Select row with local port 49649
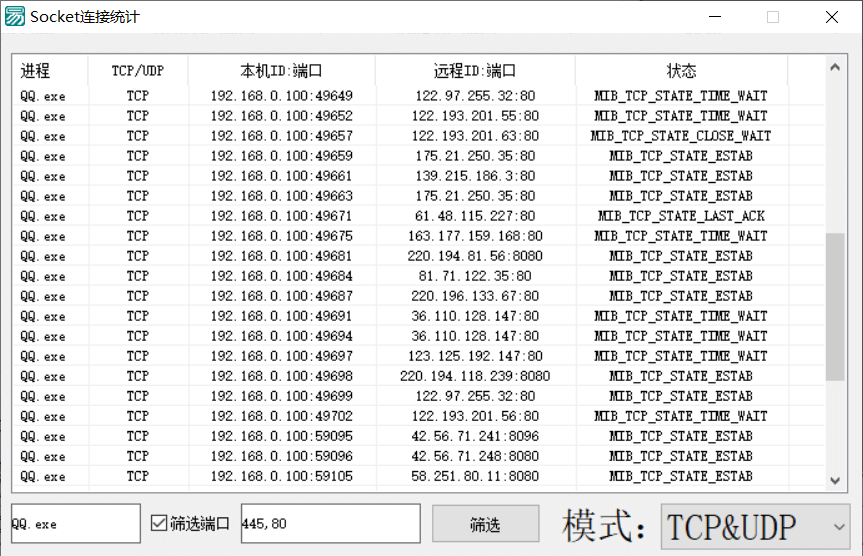The width and height of the screenshot is (863, 556). tap(281, 96)
